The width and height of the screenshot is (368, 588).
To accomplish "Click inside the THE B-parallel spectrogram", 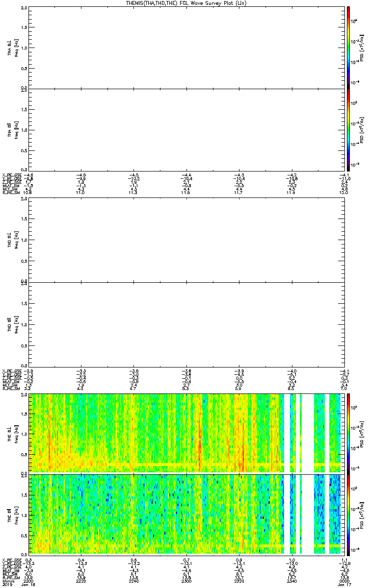I will coord(186,514).
